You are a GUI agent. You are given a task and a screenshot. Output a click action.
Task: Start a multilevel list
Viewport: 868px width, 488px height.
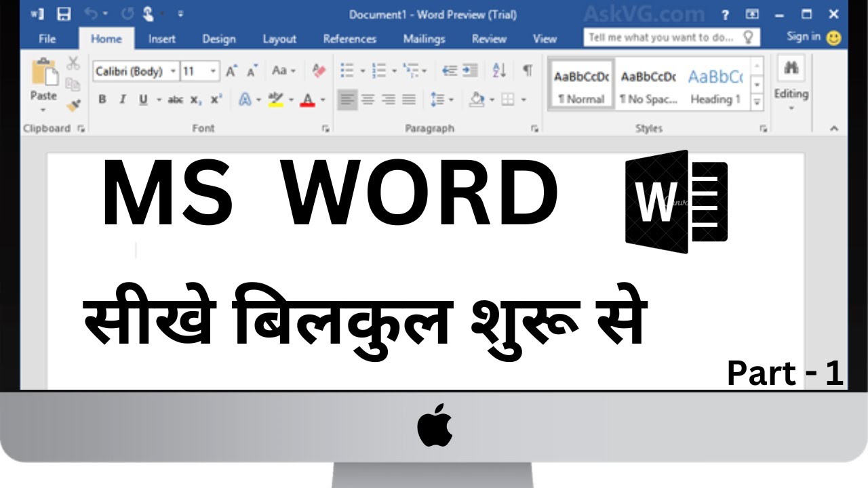pyautogui.click(x=411, y=70)
